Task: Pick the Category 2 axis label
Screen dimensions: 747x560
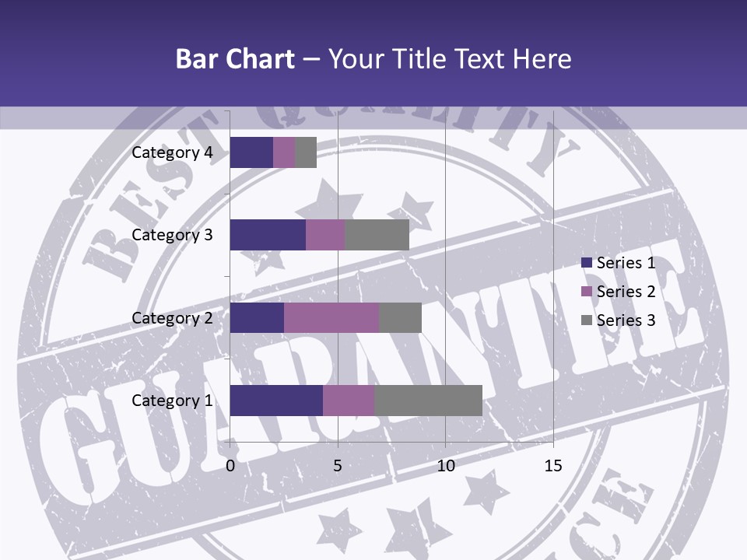Action: pos(172,318)
